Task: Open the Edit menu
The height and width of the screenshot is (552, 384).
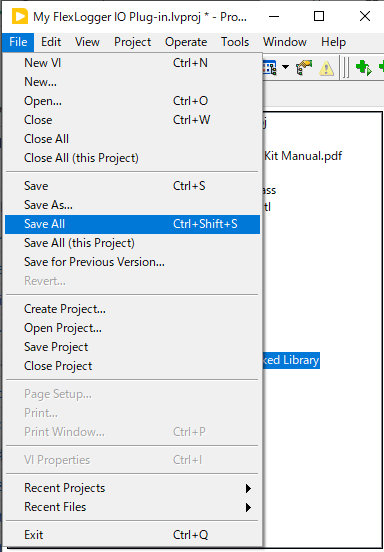Action: point(51,42)
